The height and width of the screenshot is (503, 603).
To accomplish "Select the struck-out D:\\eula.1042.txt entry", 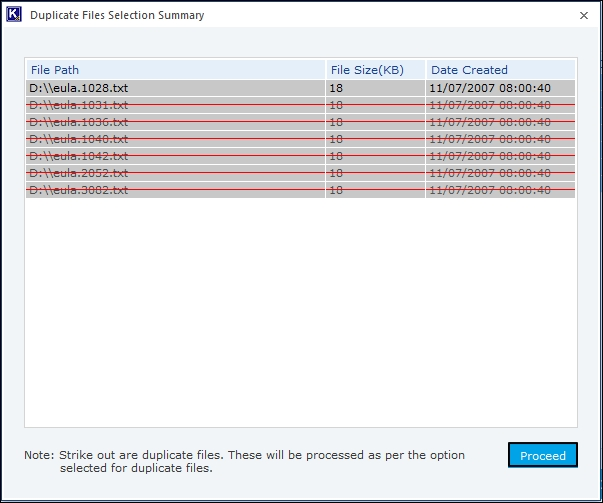I will click(301, 156).
